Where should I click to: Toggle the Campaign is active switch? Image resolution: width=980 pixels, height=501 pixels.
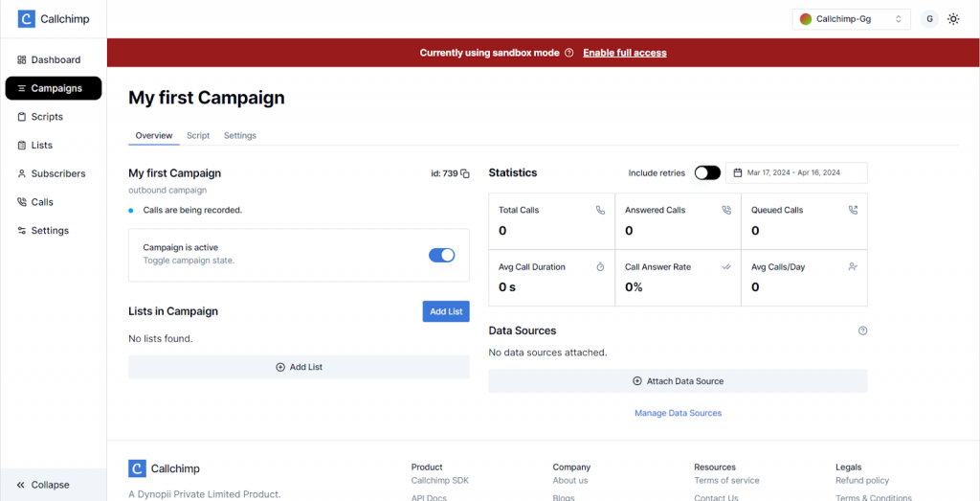[x=442, y=255]
